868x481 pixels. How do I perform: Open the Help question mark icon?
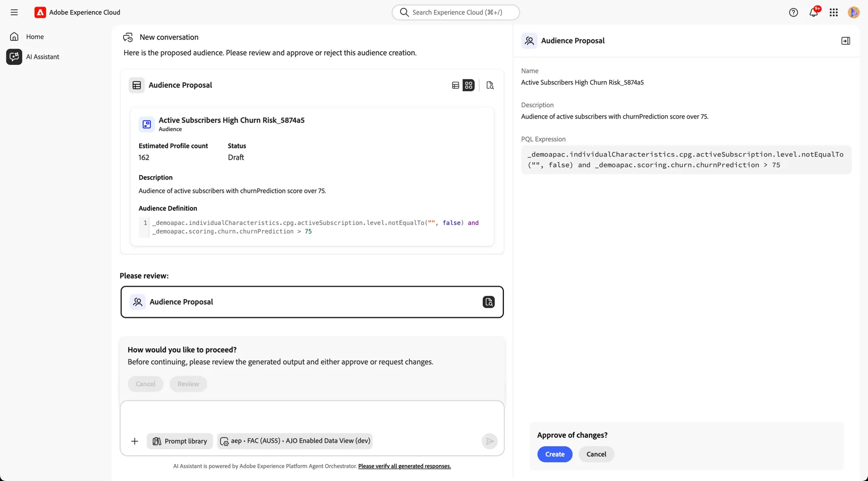[x=793, y=13]
